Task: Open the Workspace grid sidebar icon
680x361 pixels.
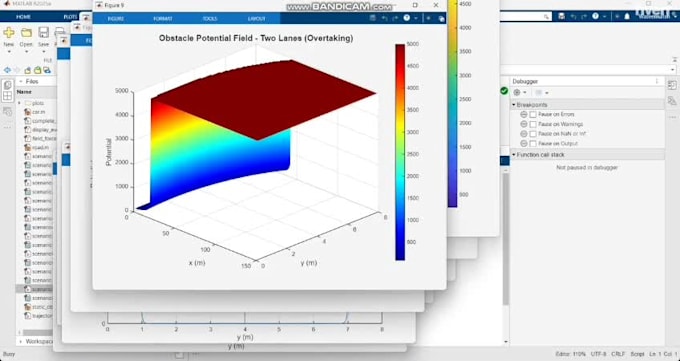Action: click(x=7, y=96)
